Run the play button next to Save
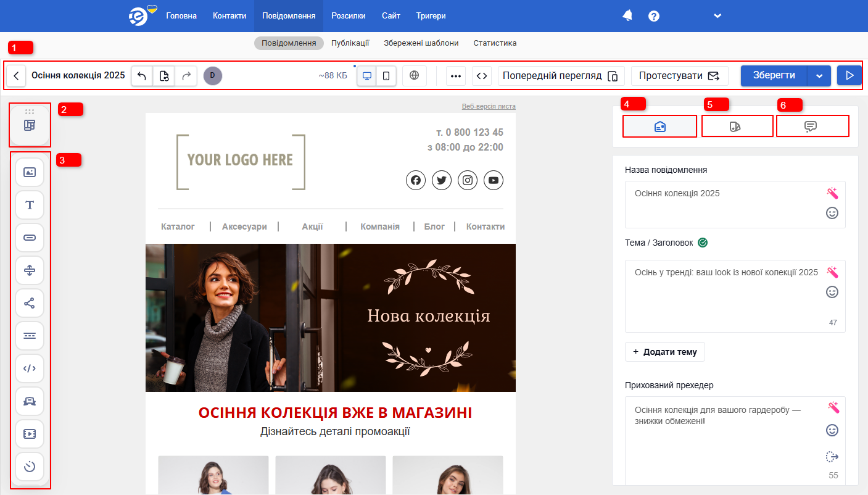The image size is (868, 495). coord(849,76)
